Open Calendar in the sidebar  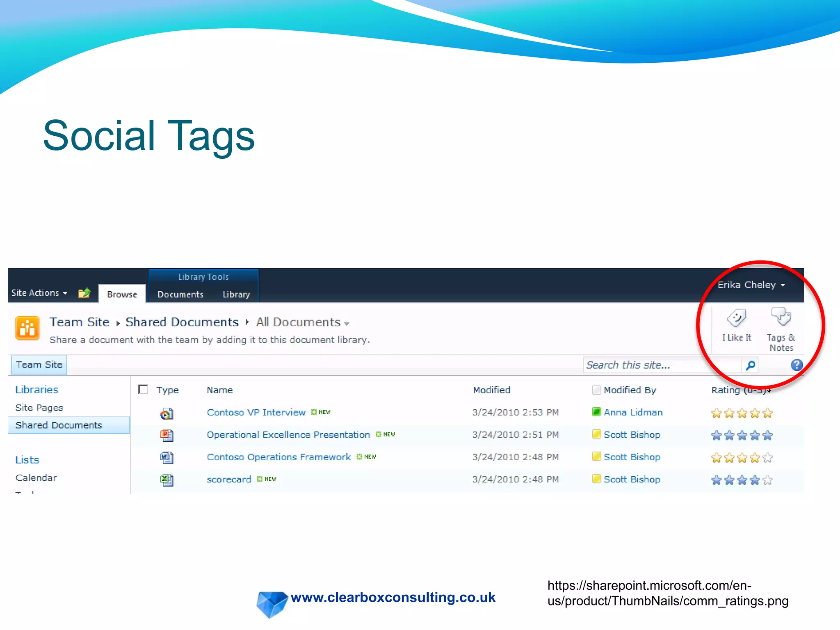point(36,478)
